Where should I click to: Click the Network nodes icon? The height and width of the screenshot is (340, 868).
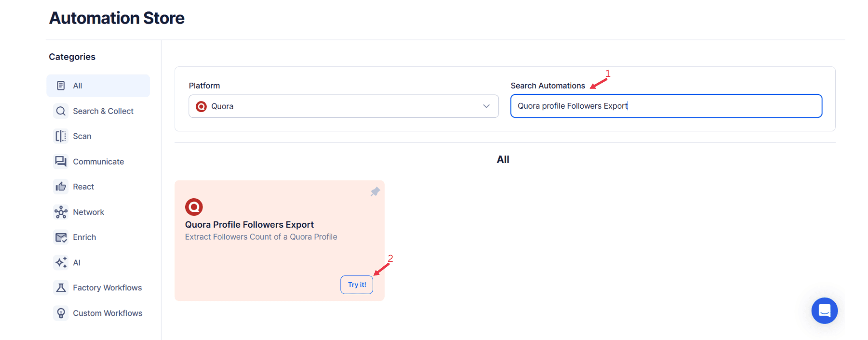click(61, 212)
